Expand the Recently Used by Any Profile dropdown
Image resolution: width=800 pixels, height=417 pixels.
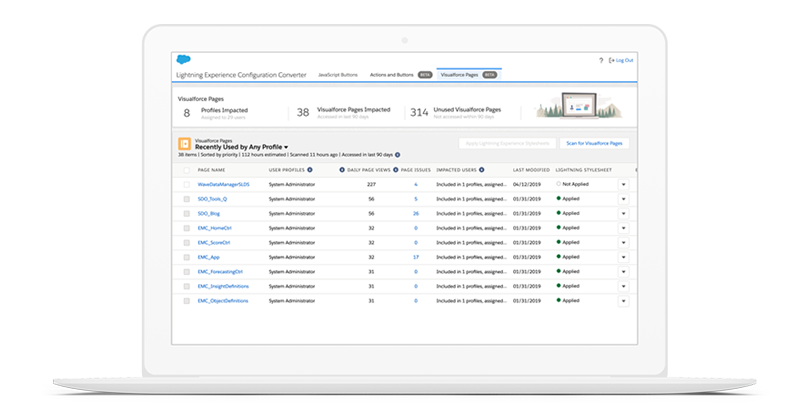coord(285,147)
